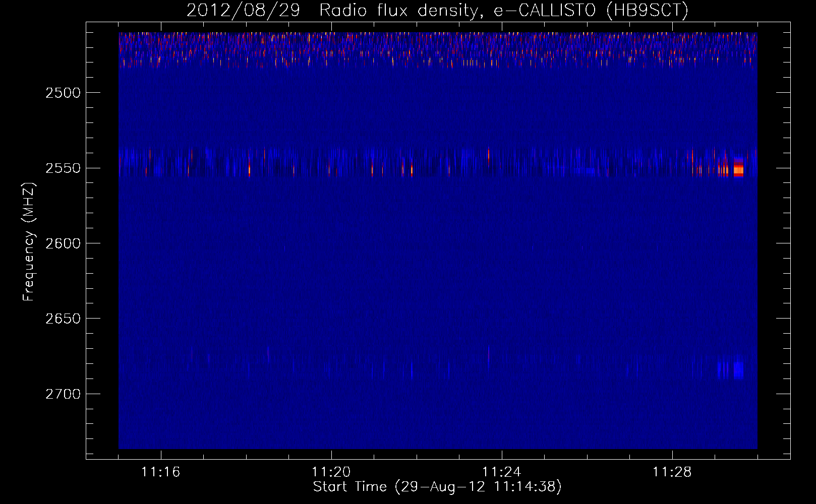Click the 2500 frequency tick label
This screenshot has width=816, height=504.
[63, 93]
